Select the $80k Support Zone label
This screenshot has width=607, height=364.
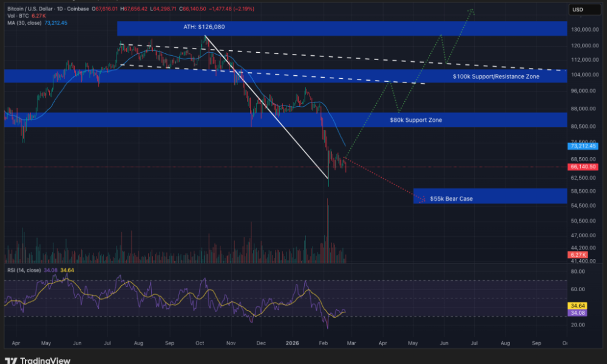(x=416, y=120)
